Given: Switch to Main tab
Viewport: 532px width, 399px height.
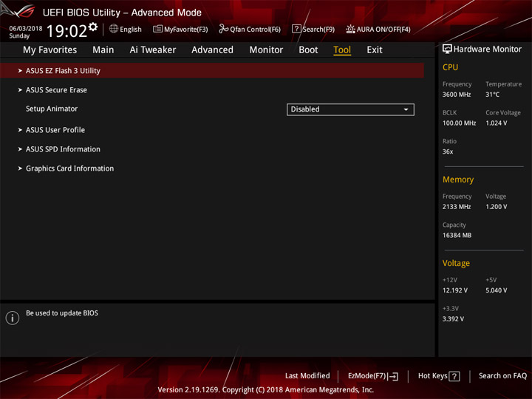Looking at the screenshot, I should point(103,50).
